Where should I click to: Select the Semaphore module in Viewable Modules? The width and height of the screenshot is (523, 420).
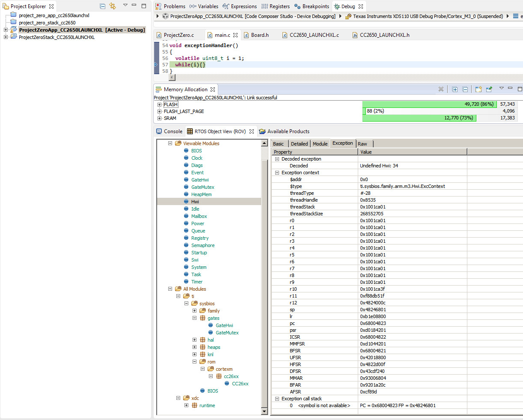tap(203, 245)
